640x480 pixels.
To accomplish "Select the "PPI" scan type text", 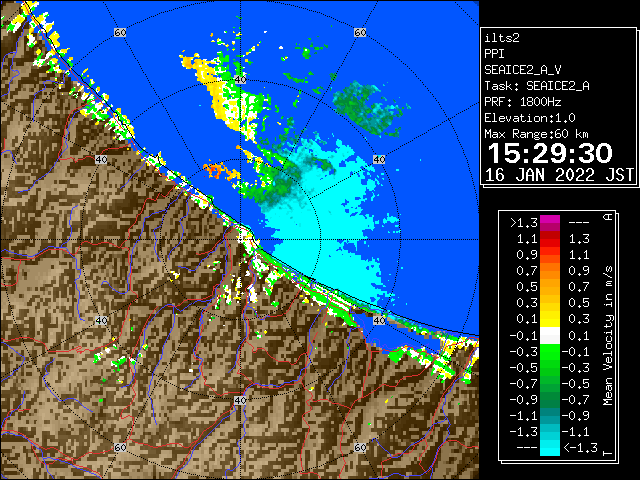I will (x=494, y=54).
